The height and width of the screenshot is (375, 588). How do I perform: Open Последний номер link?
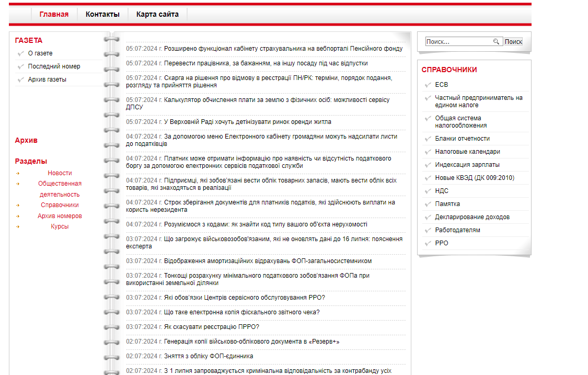pyautogui.click(x=54, y=66)
